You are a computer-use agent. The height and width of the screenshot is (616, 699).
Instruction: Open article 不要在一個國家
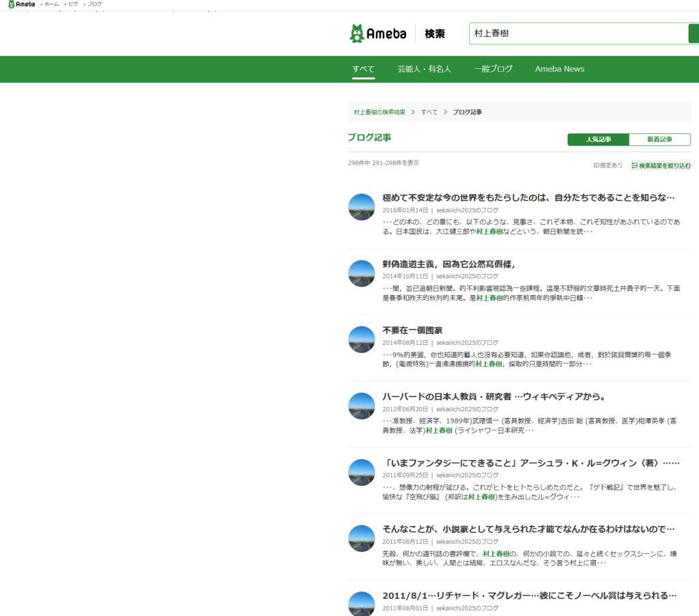[412, 331]
